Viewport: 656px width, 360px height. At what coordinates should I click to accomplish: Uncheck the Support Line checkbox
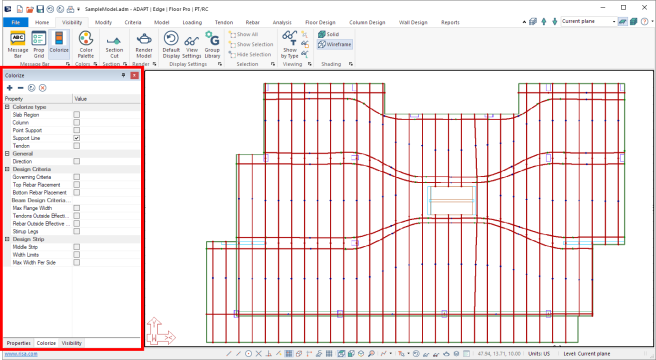(x=77, y=138)
